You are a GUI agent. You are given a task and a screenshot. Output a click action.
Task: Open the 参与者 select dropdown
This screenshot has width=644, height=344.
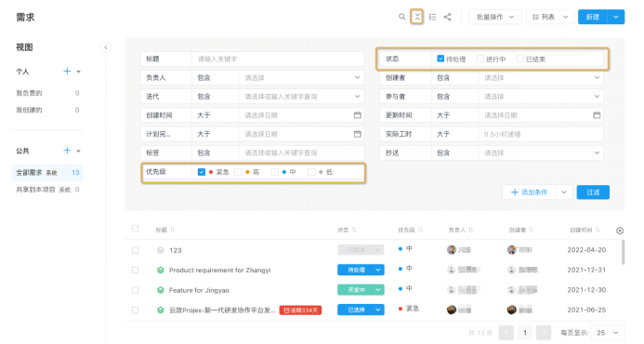pyautogui.click(x=541, y=97)
